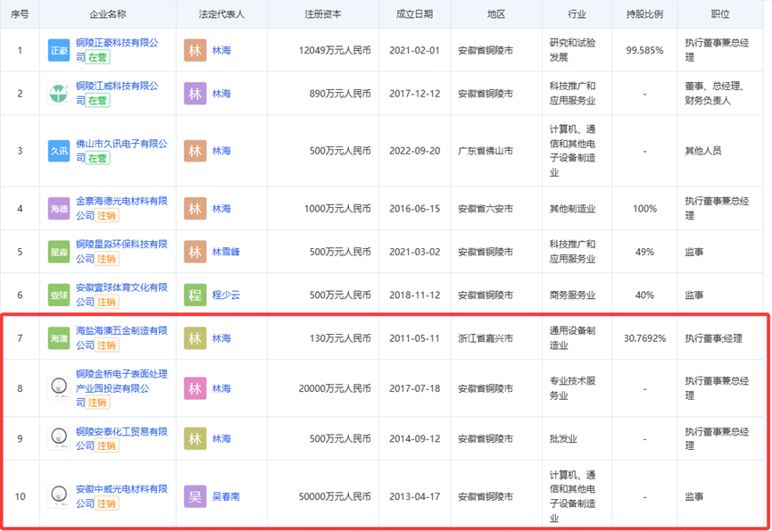Click the 地区 column header

pyautogui.click(x=496, y=14)
